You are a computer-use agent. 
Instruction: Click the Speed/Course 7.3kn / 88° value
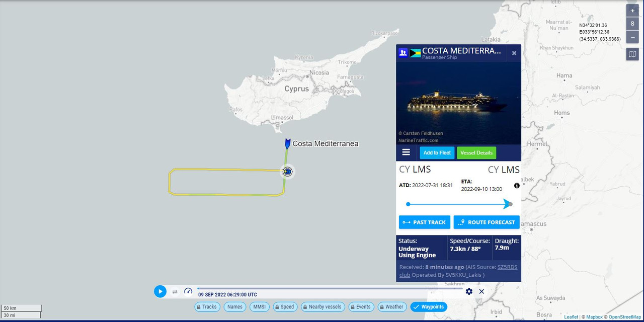(465, 249)
